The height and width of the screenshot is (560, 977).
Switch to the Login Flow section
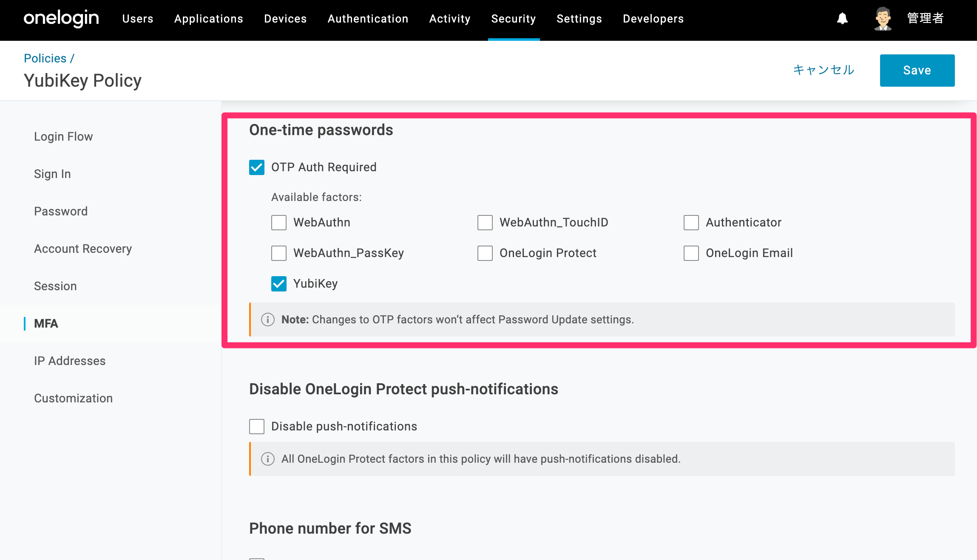(63, 137)
